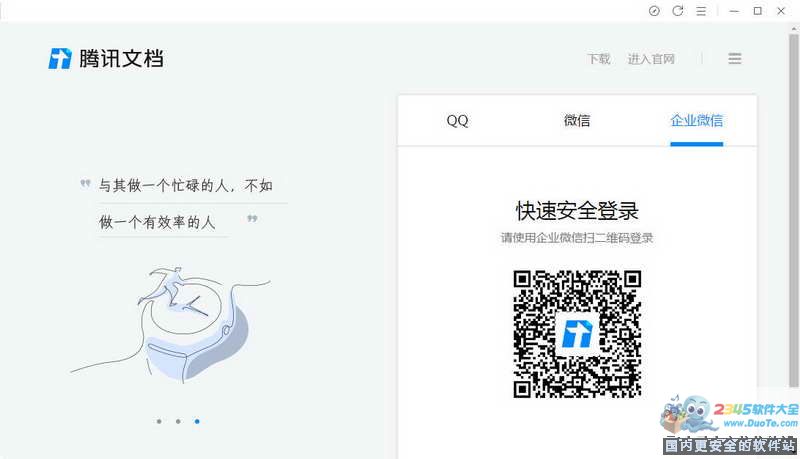Open the title bar menu icon
Image resolution: width=800 pixels, height=459 pixels.
coord(702,11)
